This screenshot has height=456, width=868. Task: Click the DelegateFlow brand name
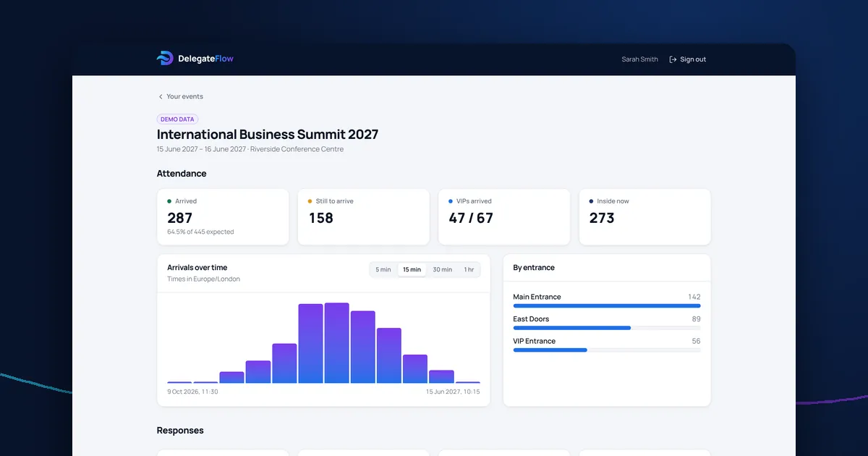pyautogui.click(x=205, y=59)
